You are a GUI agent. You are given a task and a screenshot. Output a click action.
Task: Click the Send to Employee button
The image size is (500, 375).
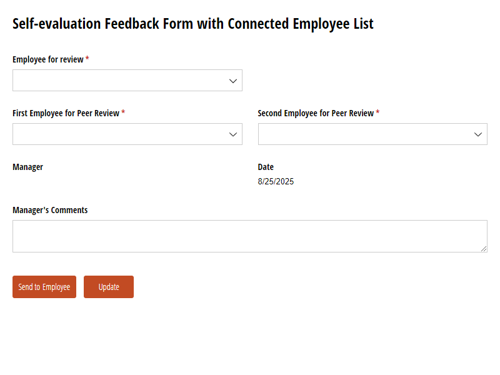[44, 287]
